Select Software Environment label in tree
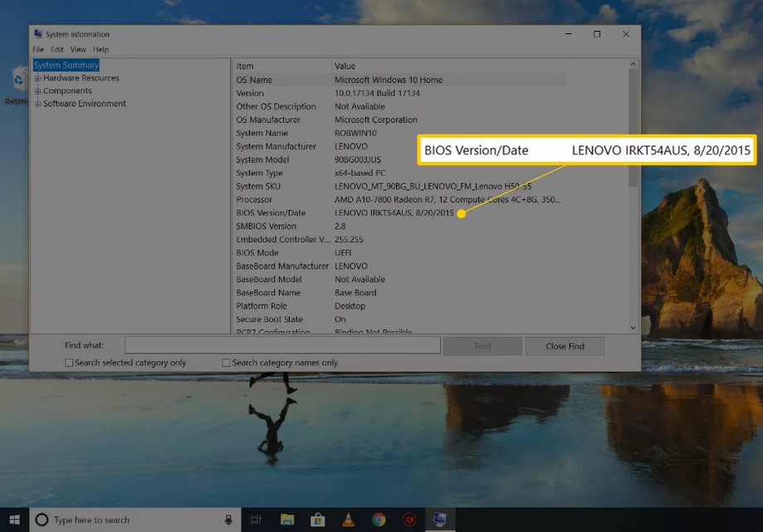 pyautogui.click(x=84, y=104)
